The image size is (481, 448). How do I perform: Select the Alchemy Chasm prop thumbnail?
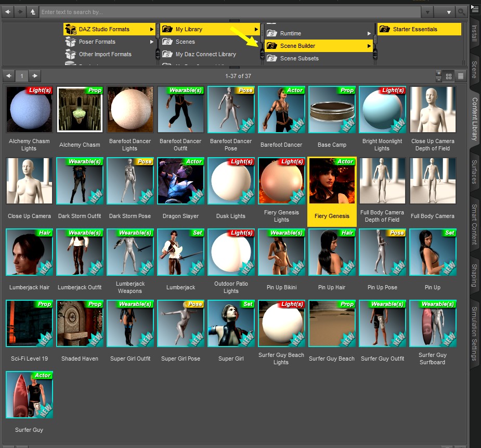click(80, 110)
